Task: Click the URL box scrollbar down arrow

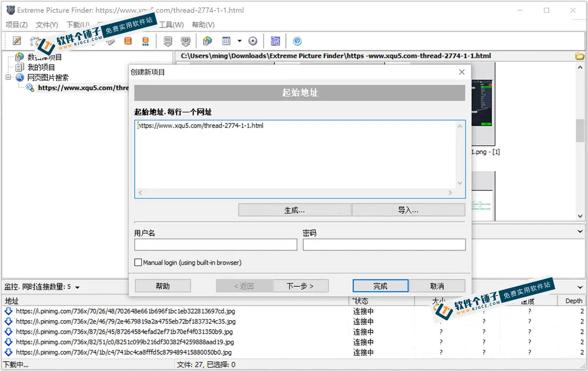Action: point(460,184)
